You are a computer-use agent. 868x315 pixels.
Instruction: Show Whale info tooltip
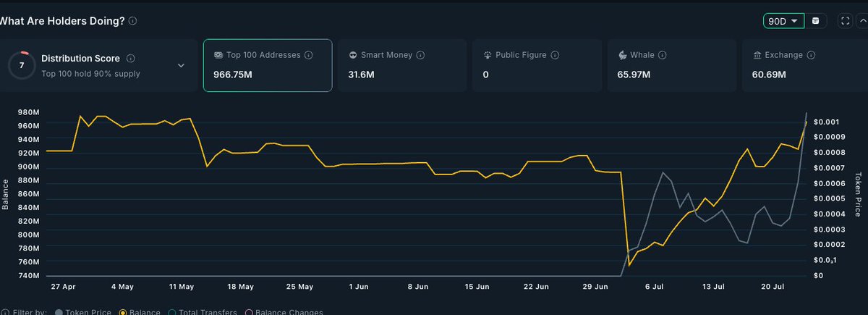click(x=662, y=55)
